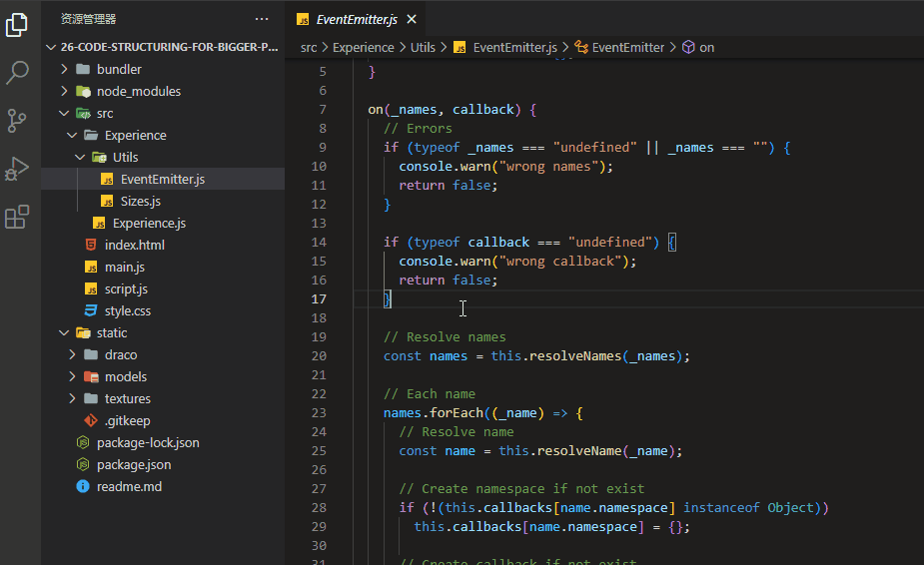
Task: Click the bundler folder icon
Action: tap(83, 69)
